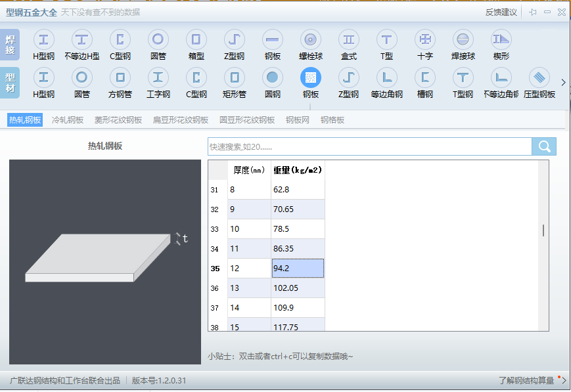
Task: Select weight cell 109.9
Action: 298,307
